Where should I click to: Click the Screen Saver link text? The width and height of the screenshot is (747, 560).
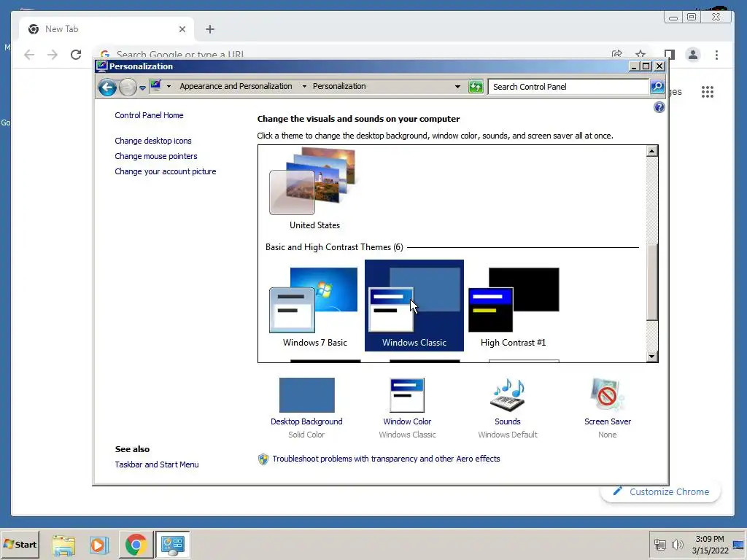(608, 421)
